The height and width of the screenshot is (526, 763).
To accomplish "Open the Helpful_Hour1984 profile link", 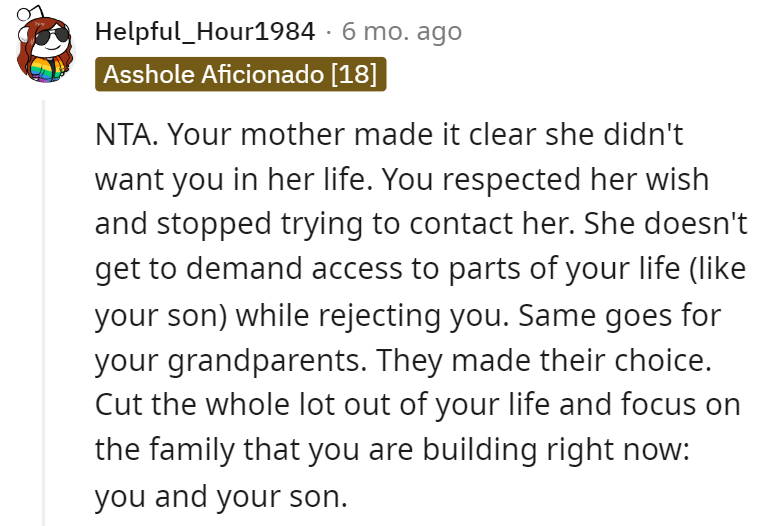I will pos(204,31).
